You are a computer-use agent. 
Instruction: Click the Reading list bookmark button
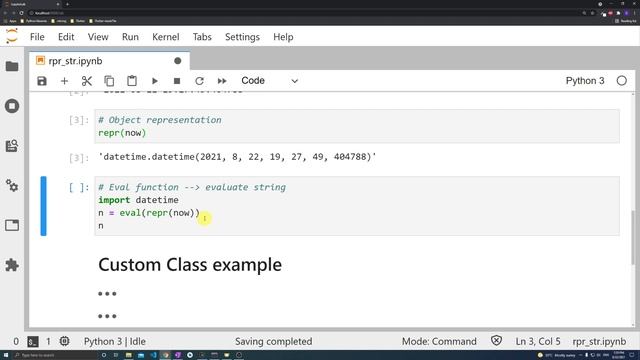tap(625, 21)
